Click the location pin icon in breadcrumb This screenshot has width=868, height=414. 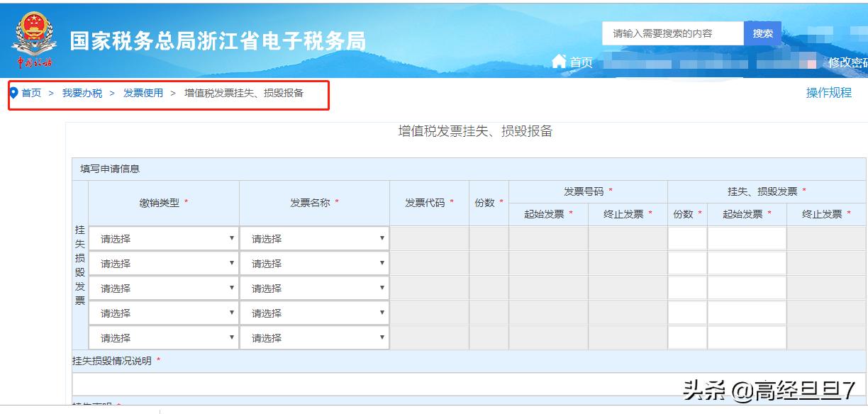coord(13,91)
